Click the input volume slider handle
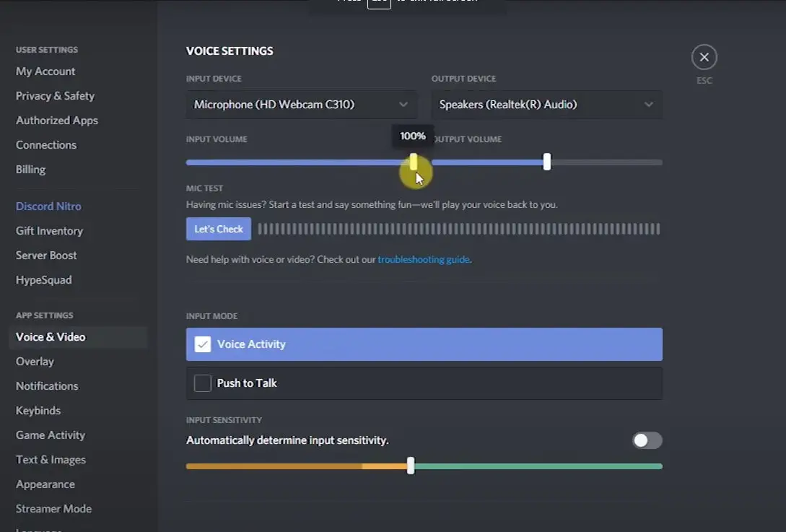The height and width of the screenshot is (532, 786). 414,162
